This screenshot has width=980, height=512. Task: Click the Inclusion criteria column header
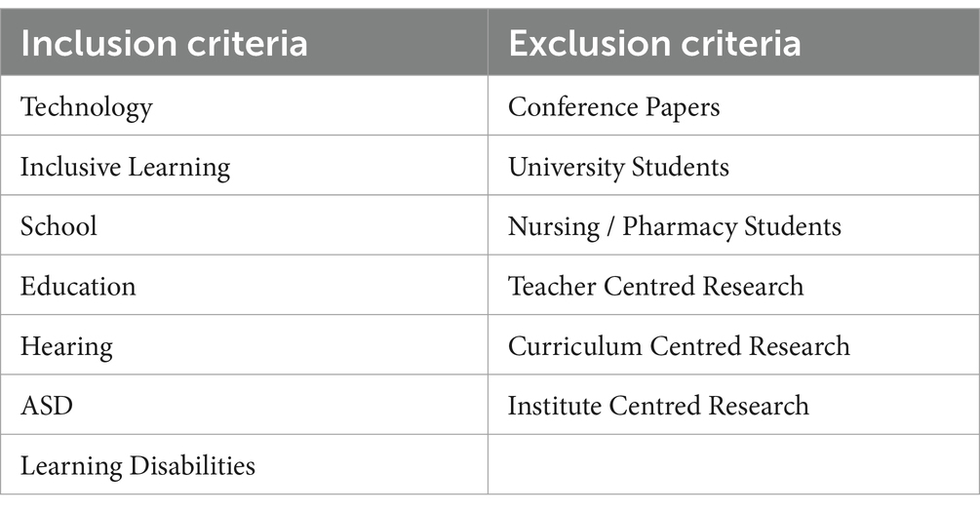[x=244, y=43]
